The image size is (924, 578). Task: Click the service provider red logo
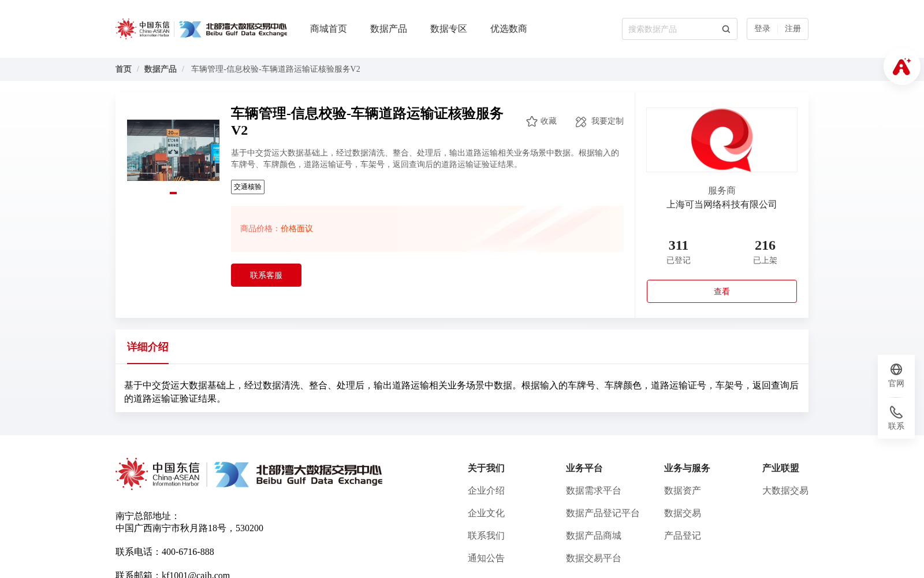[x=722, y=140]
